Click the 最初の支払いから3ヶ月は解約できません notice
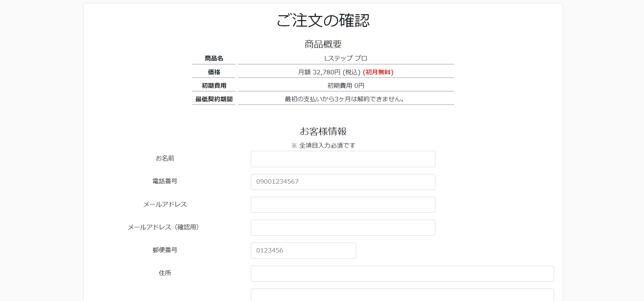The width and height of the screenshot is (644, 301). [345, 99]
